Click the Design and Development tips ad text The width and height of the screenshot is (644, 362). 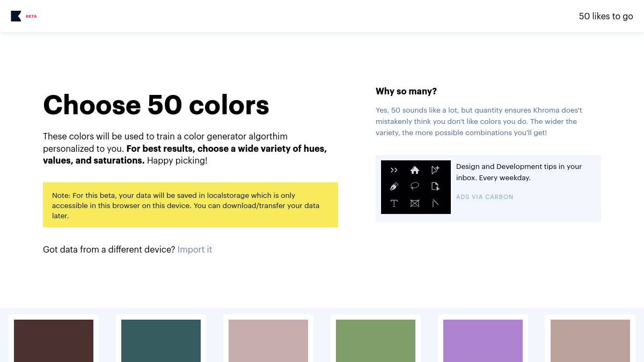pyautogui.click(x=519, y=172)
